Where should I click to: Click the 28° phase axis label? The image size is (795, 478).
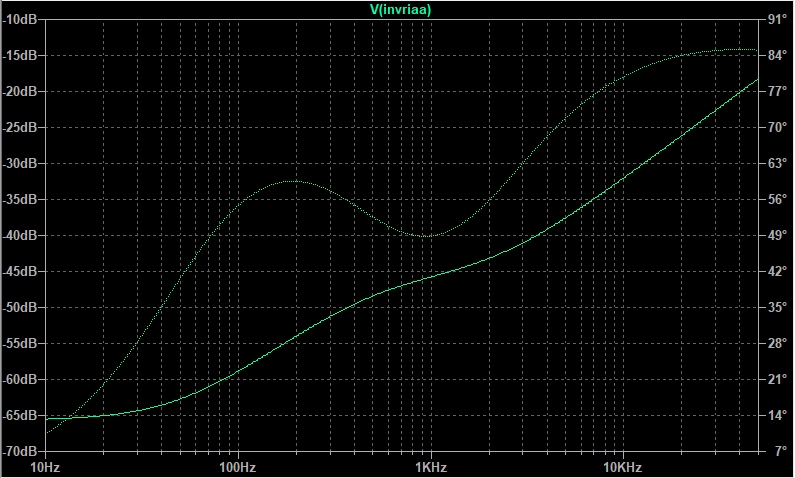(x=777, y=343)
